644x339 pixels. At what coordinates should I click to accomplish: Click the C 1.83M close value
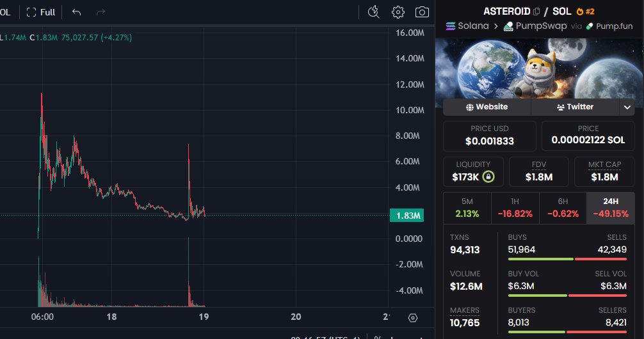click(44, 38)
